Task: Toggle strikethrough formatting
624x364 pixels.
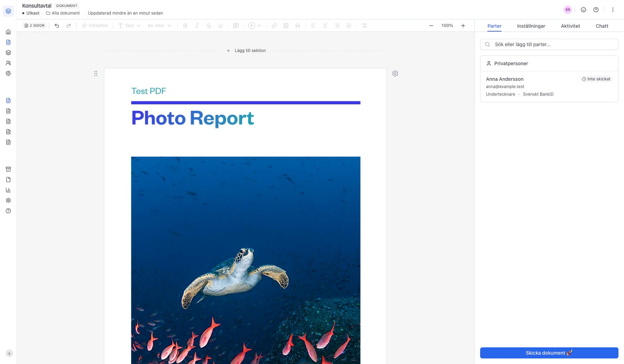Action: (209, 26)
